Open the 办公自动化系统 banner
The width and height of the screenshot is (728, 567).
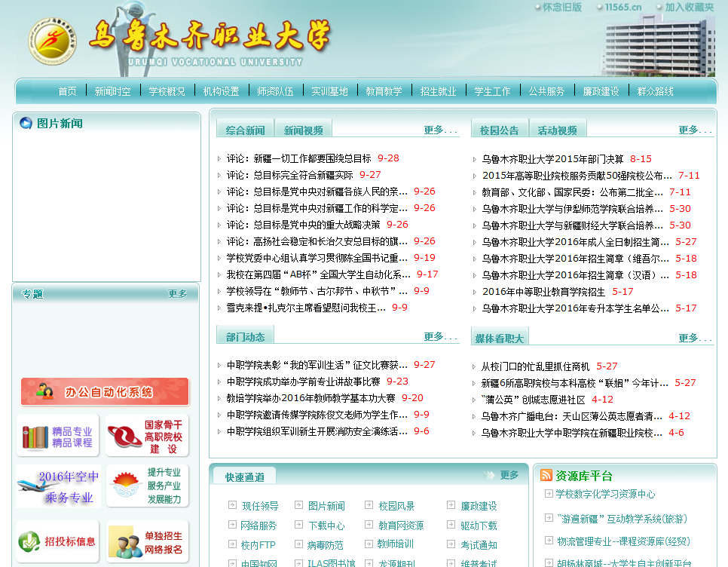(x=105, y=392)
